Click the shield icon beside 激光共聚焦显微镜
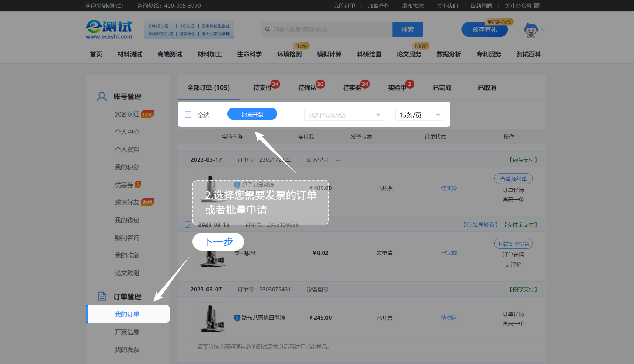The height and width of the screenshot is (364, 634). pyautogui.click(x=237, y=318)
